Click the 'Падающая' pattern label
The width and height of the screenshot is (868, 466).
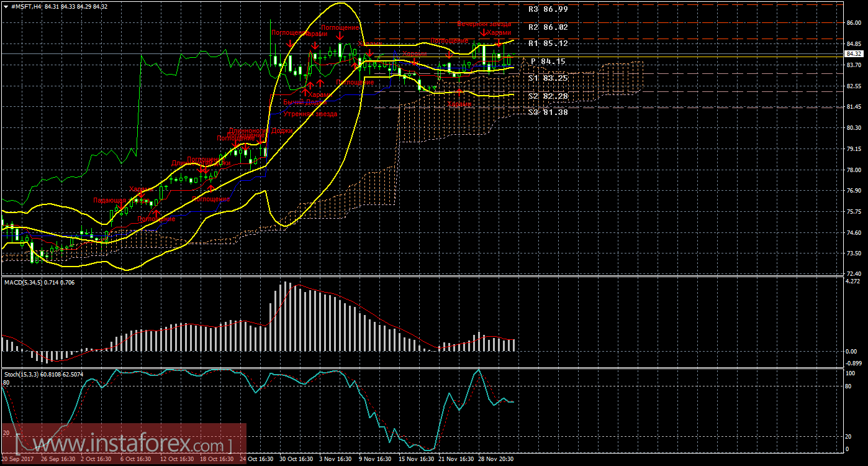109,200
